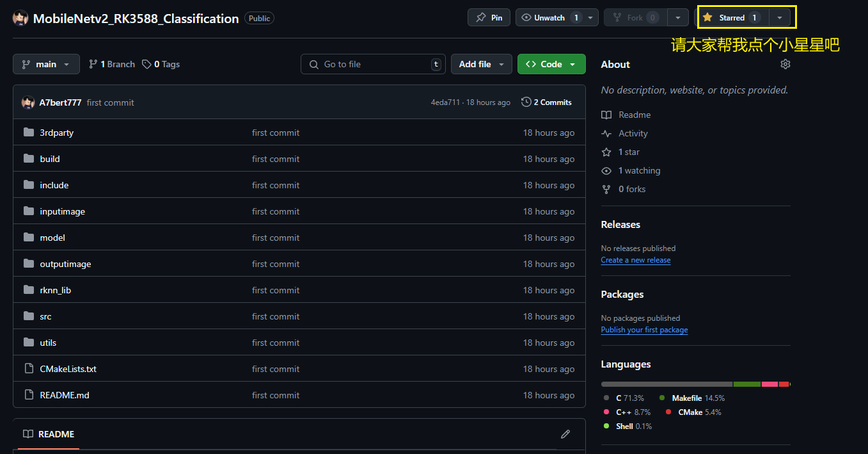Click the README.md file icon
The image size is (868, 454).
[29, 395]
